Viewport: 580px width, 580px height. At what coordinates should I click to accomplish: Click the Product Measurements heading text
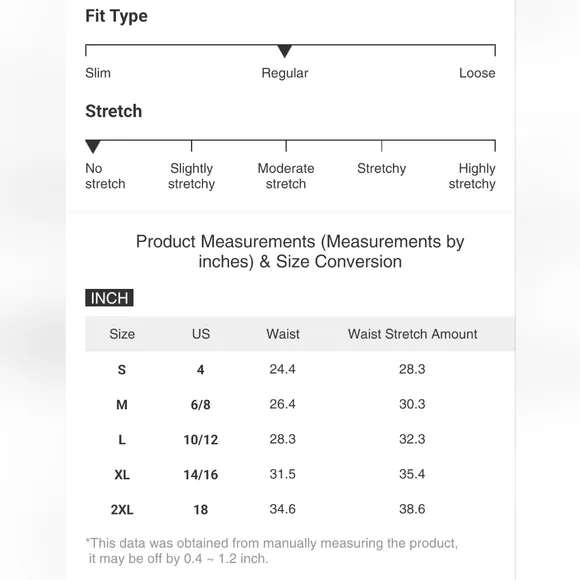300,252
